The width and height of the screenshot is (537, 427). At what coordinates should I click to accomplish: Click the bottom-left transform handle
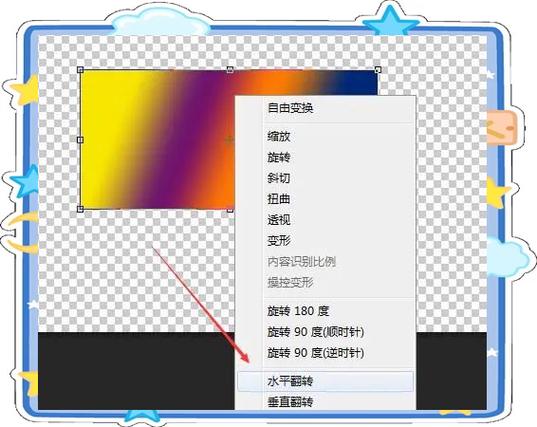click(x=80, y=209)
